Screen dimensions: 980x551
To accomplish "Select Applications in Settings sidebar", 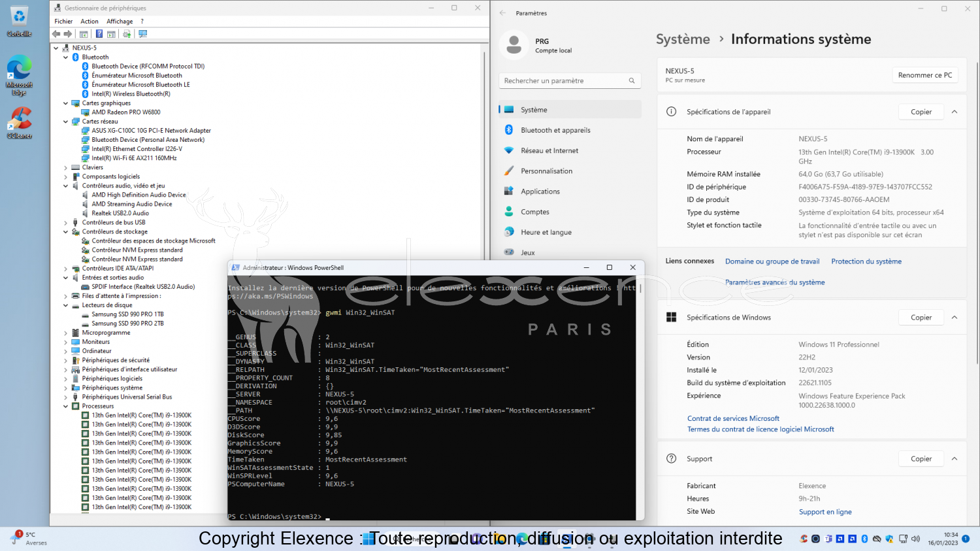I will tap(570, 192).
